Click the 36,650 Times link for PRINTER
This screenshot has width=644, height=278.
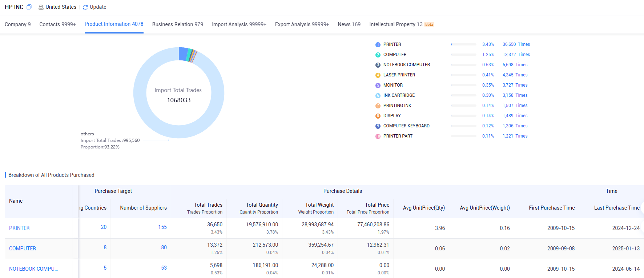516,44
